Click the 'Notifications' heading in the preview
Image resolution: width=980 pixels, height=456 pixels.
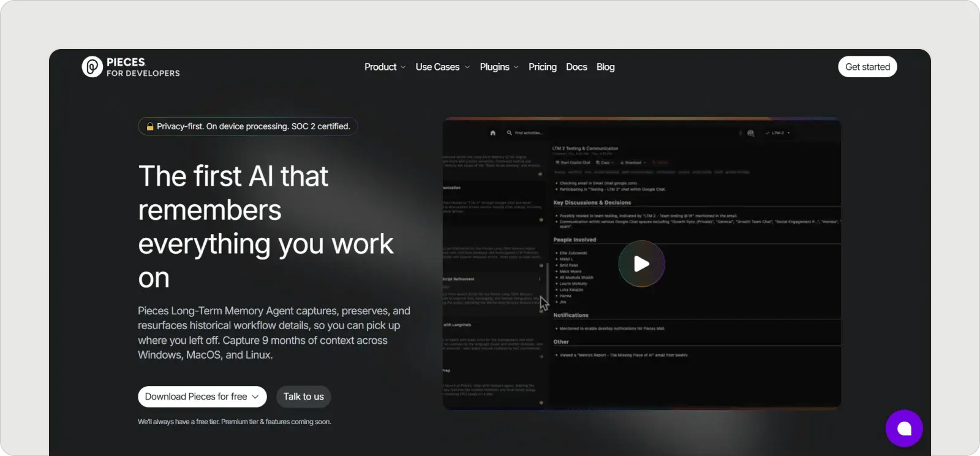pyautogui.click(x=571, y=315)
